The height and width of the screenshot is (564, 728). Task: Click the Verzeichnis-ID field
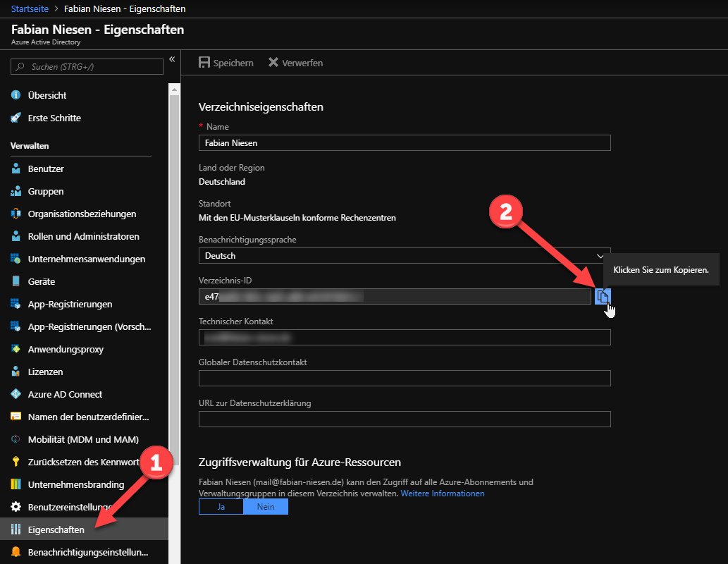(x=395, y=296)
